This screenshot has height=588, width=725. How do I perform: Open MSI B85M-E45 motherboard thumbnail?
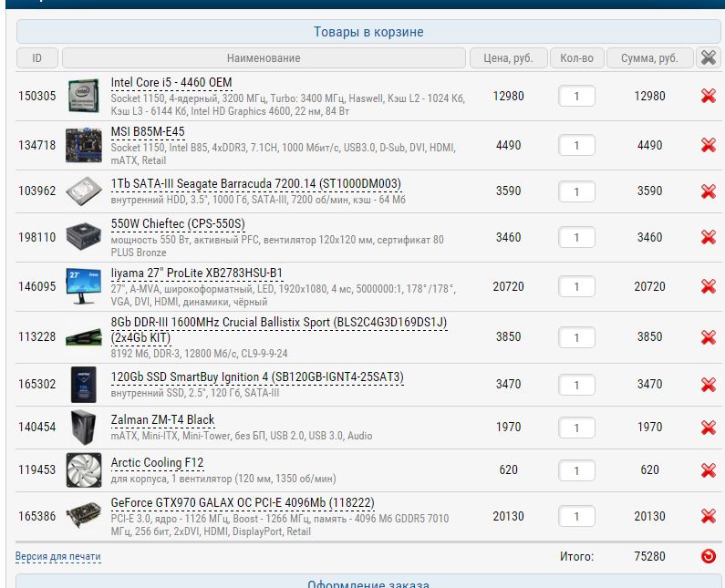(84, 145)
